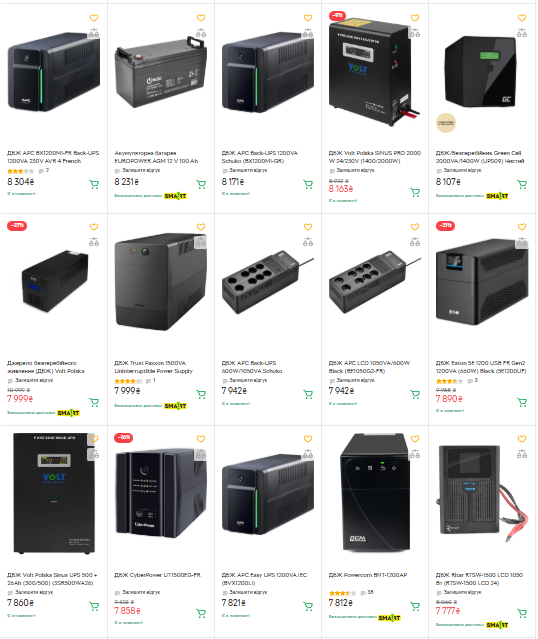This screenshot has width=538, height=639.
Task: Add Green Cell 2000VA UPS to cart
Action: click(x=522, y=185)
